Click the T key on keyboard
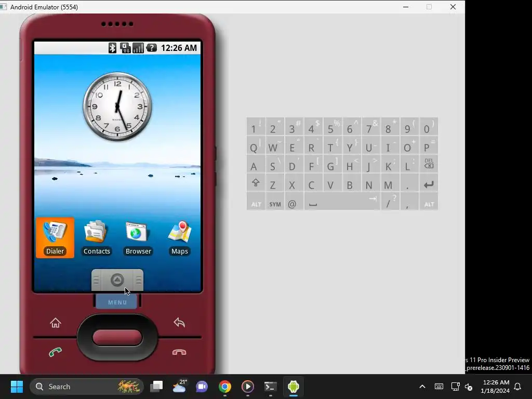This screenshot has width=532, height=399. [x=332, y=145]
